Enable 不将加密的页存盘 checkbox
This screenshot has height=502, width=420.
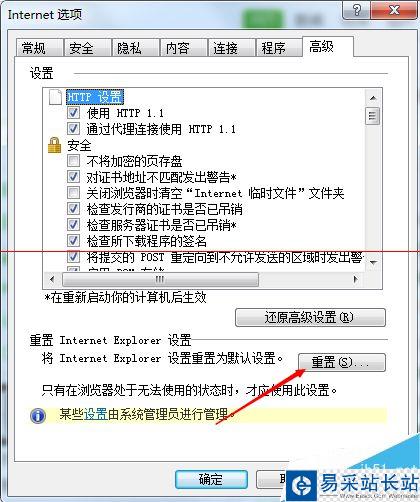point(73,161)
